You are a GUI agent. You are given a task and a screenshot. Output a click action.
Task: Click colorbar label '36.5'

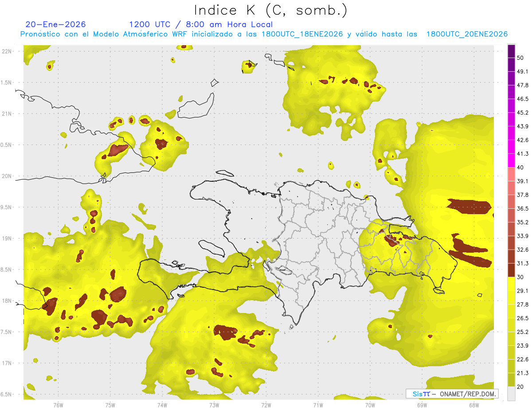pos(523,209)
